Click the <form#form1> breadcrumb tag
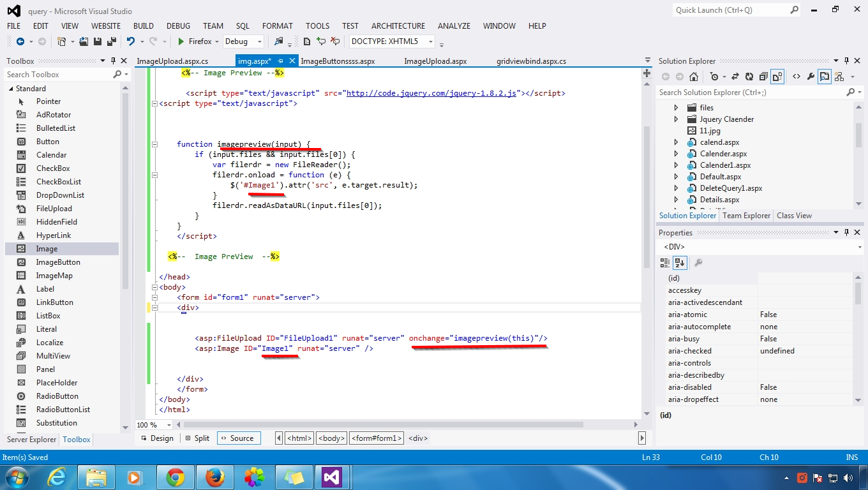This screenshot has width=868, height=490. click(x=377, y=438)
